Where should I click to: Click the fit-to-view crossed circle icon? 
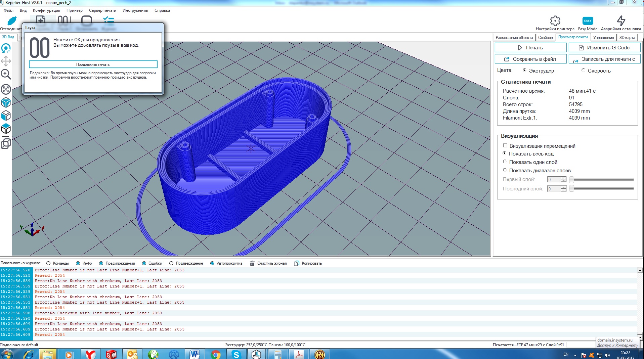6,89
